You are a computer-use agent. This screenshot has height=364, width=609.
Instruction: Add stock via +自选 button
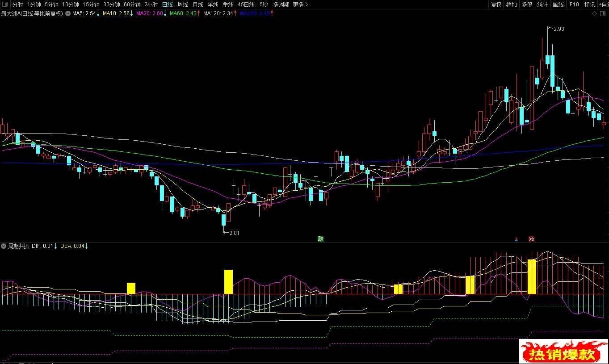pyautogui.click(x=603, y=4)
